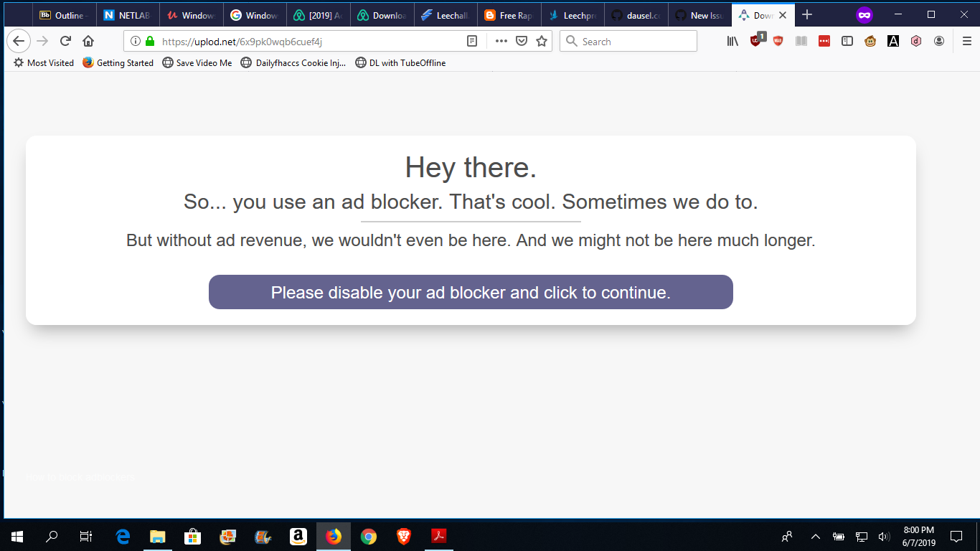Screen dimensions: 980x551
Task: Open Save Video Me bookmark
Action: (x=197, y=62)
